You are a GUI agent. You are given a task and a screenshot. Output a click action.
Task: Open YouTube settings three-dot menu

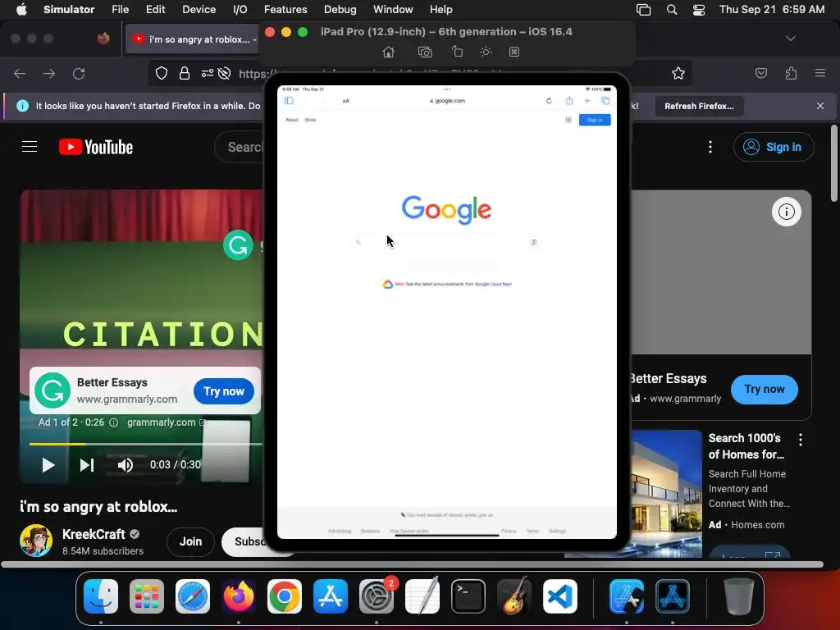pos(710,147)
